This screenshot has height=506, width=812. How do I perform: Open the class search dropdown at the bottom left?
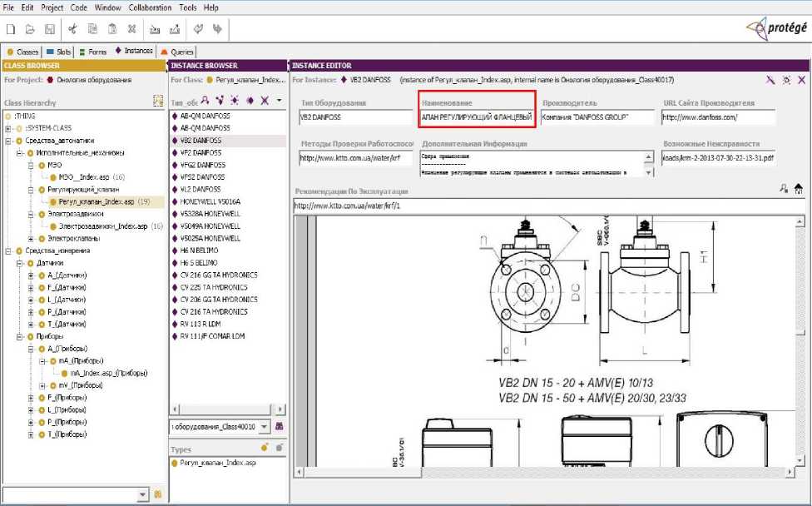click(x=141, y=494)
